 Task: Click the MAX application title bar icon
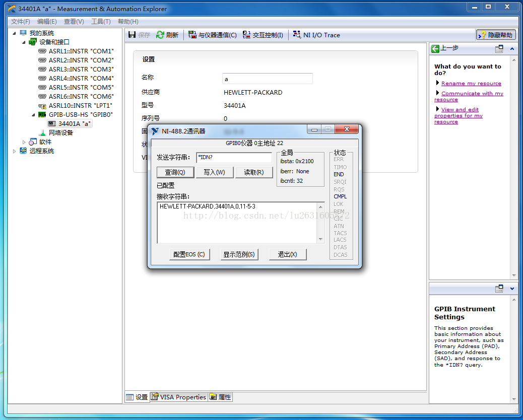[x=12, y=9]
